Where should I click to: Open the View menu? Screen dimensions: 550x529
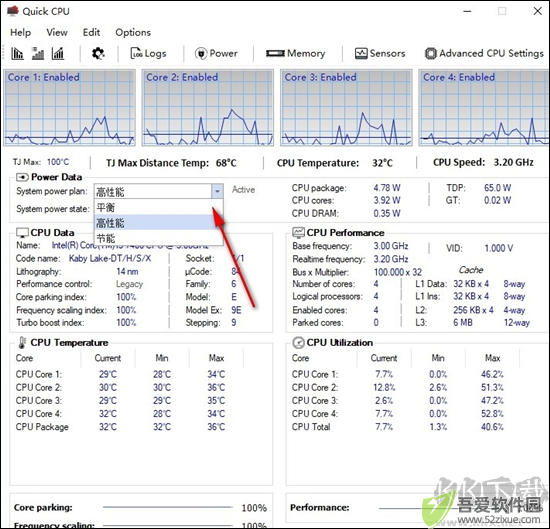click(x=57, y=32)
